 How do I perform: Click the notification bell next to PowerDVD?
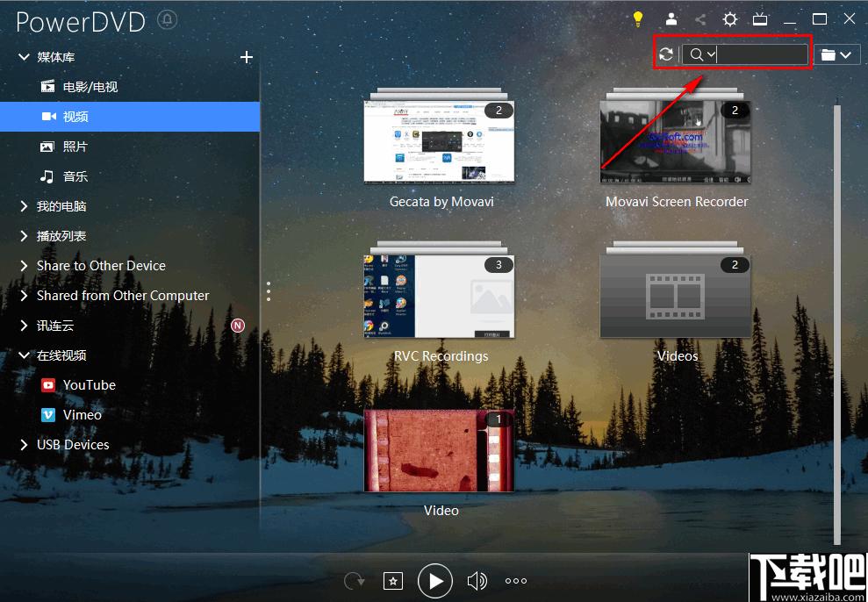pos(167,20)
